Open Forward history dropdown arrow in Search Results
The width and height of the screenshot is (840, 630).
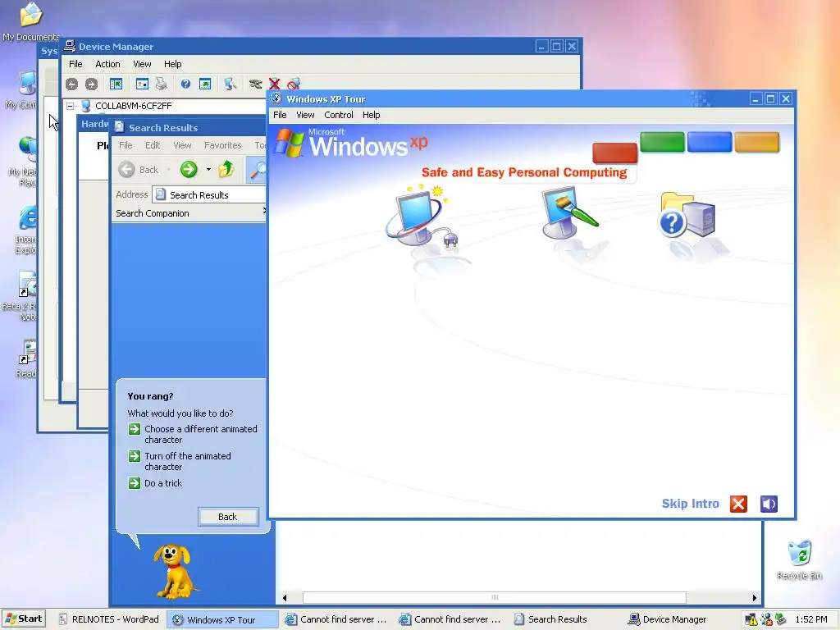[x=208, y=170]
